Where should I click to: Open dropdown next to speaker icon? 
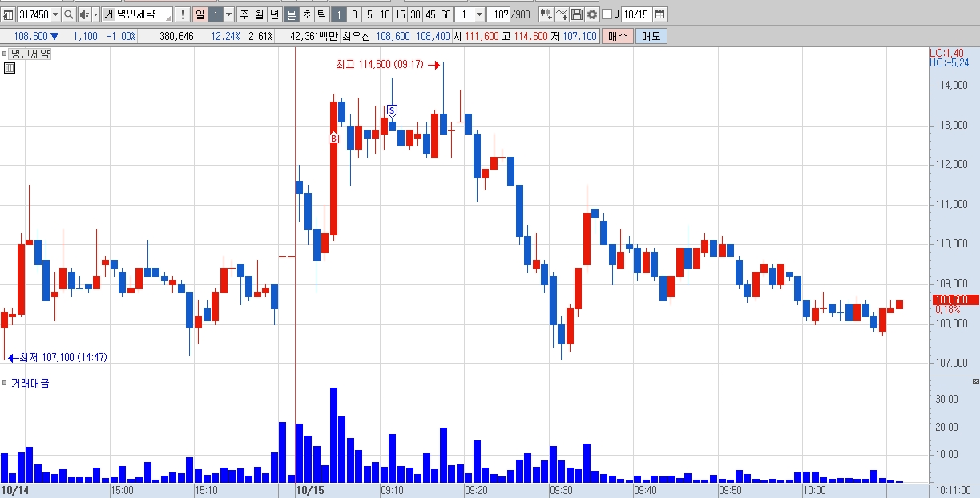[x=95, y=14]
